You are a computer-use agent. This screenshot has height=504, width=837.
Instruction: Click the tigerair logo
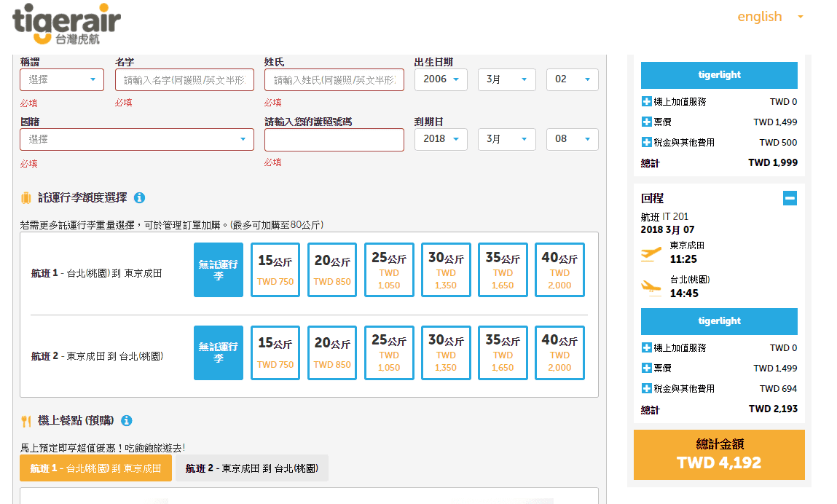coord(66,24)
